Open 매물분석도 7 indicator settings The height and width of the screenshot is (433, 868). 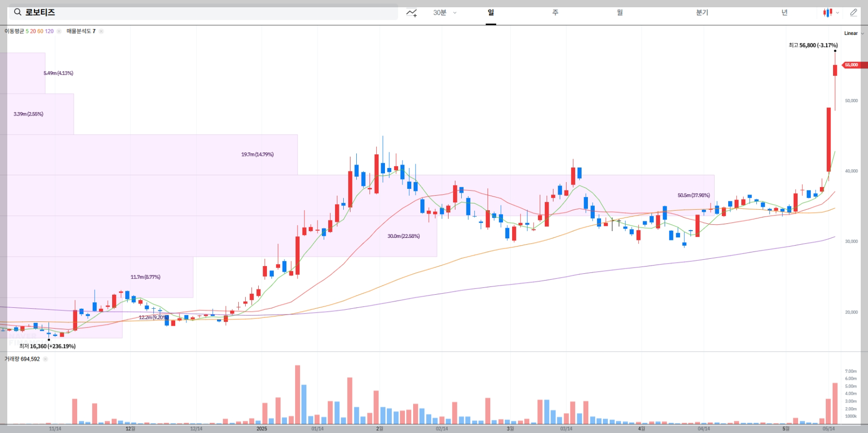(81, 31)
